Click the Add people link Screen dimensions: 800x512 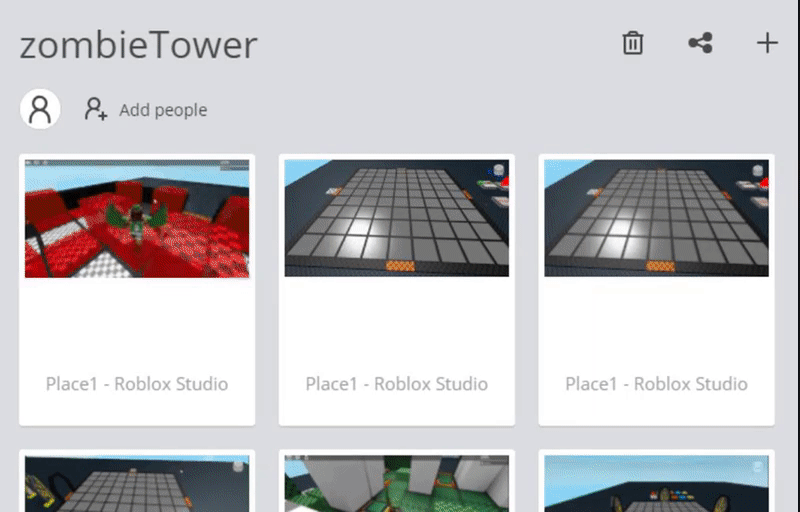[163, 110]
